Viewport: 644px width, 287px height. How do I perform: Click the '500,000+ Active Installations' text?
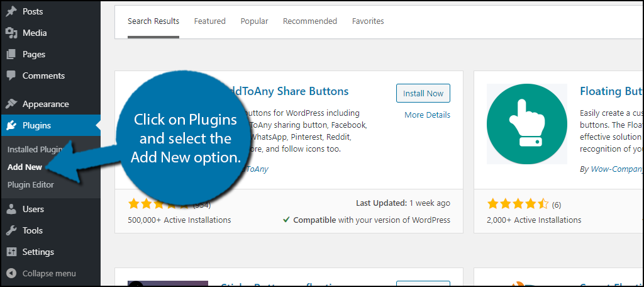click(x=179, y=220)
